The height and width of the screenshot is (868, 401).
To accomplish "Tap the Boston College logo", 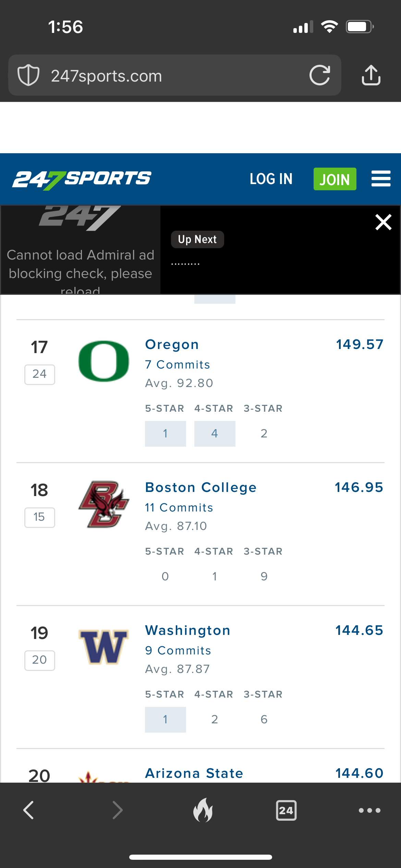I will coord(104,504).
